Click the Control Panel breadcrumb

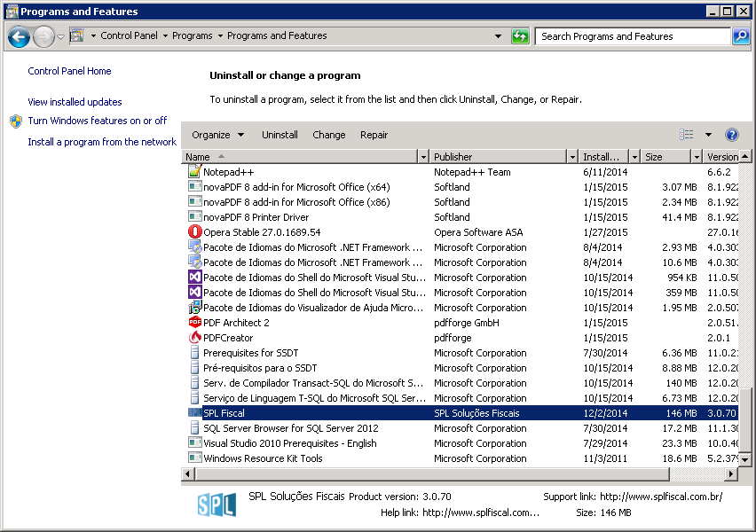129,35
